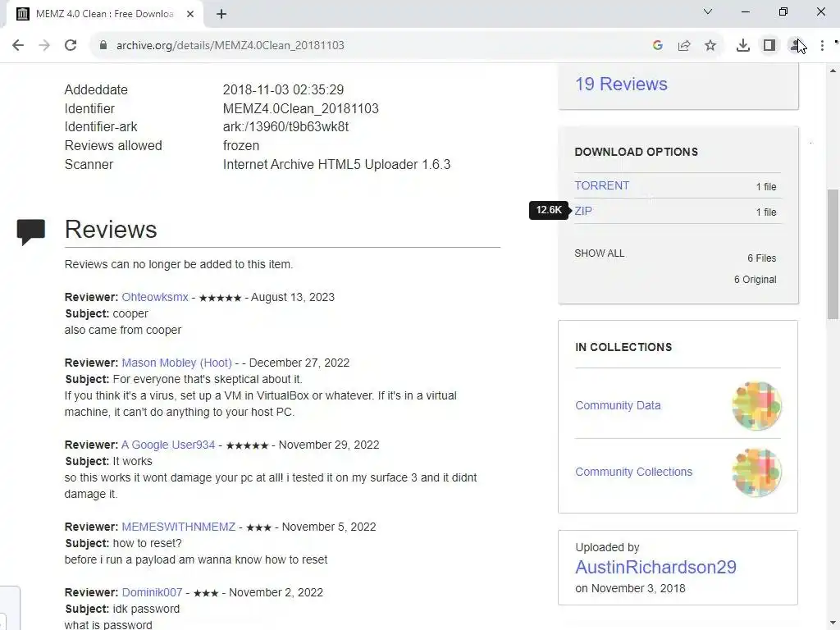Open reviewer A Google User934 profile
Screen dimensions: 840x630
[x=168, y=445]
